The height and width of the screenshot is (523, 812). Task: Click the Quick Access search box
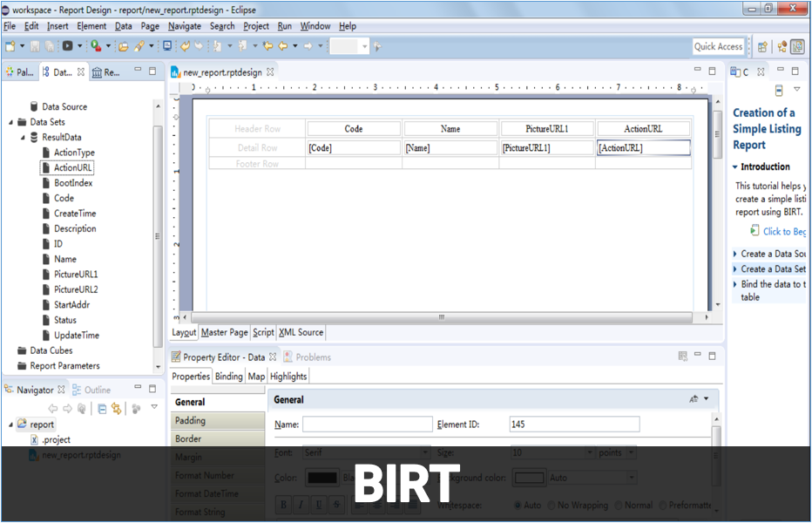pos(718,47)
